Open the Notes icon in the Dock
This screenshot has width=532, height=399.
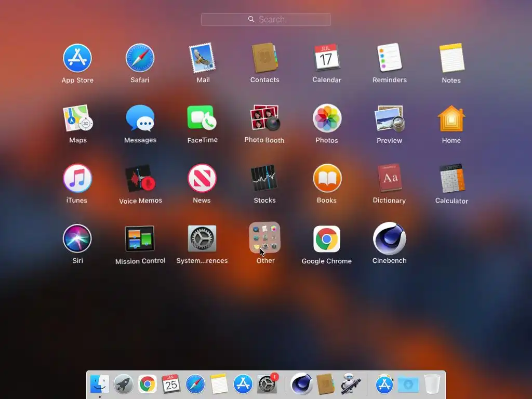[x=219, y=384]
